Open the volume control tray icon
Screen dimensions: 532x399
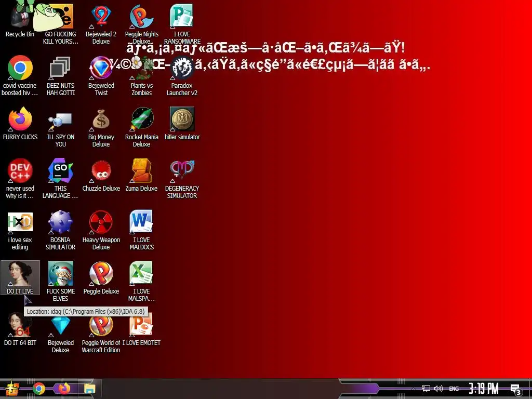(438, 389)
